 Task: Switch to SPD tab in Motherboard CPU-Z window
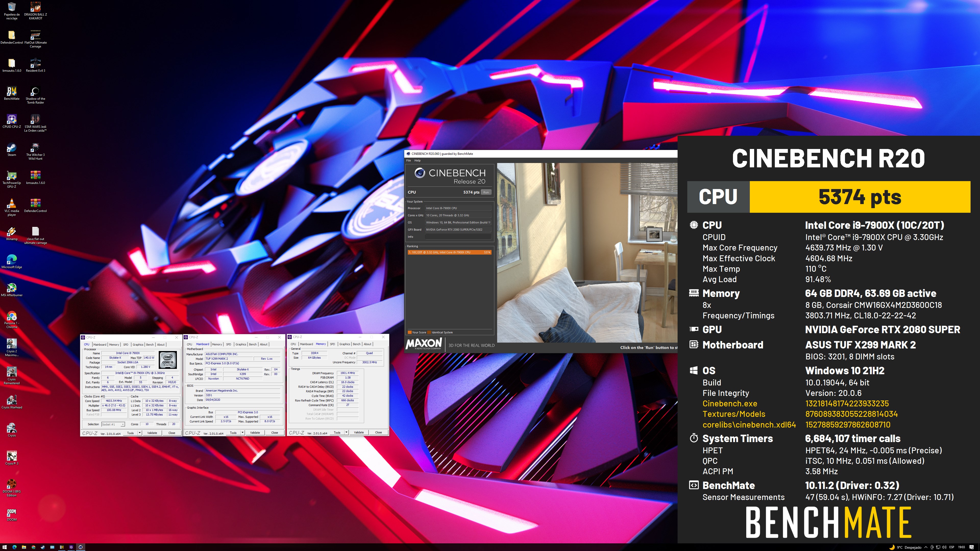(229, 344)
